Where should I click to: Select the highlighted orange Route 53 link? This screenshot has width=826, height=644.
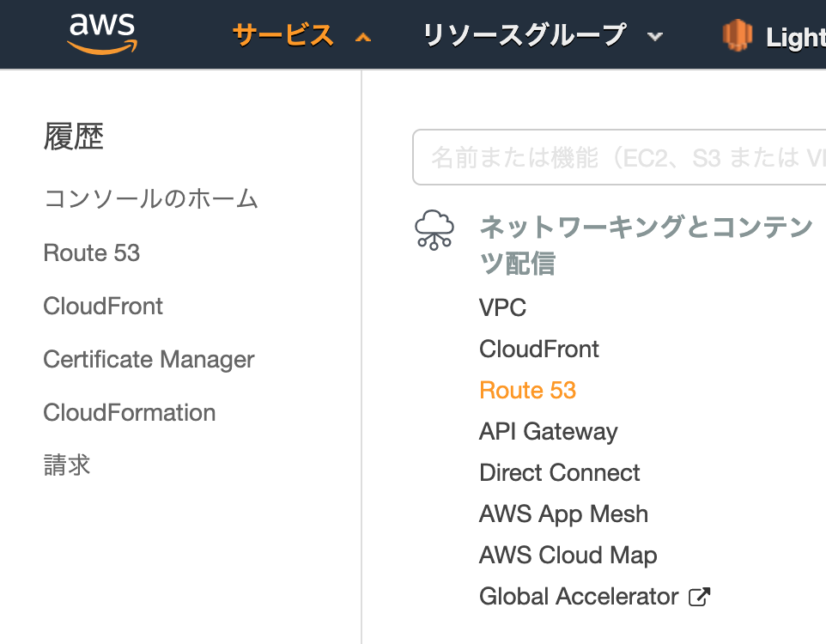coord(527,390)
